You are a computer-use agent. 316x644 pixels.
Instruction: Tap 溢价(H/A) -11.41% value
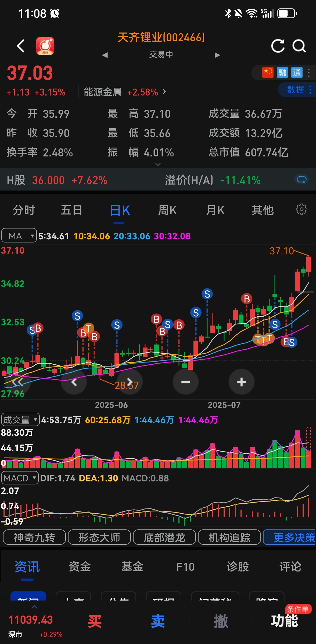coord(240,180)
